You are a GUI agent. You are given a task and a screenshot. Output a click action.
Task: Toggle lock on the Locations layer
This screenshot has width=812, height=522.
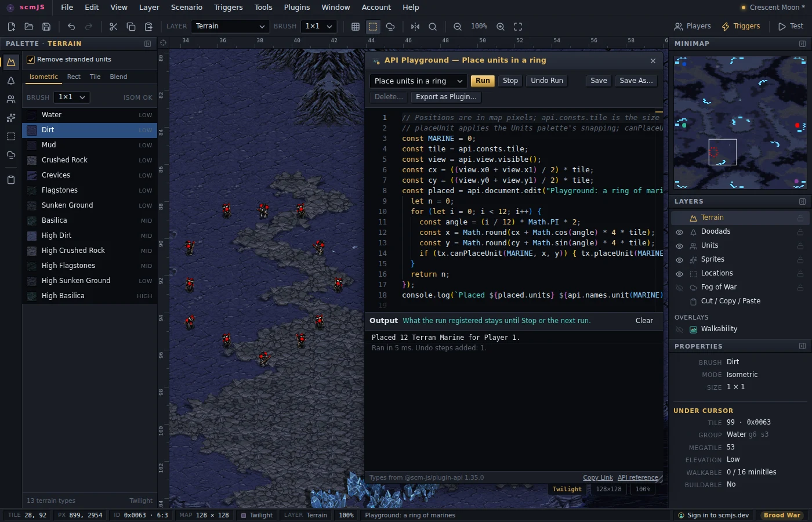click(x=800, y=274)
